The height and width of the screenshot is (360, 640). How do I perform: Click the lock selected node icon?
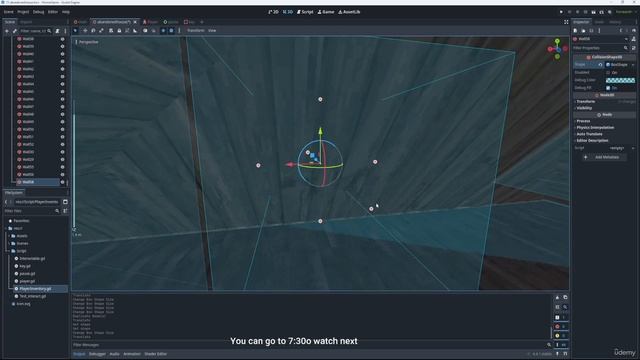click(x=119, y=31)
